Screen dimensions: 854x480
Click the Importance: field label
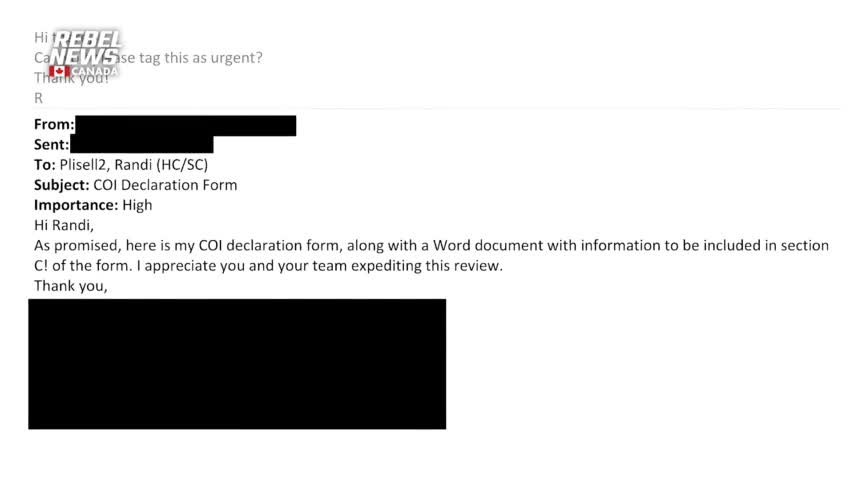(x=76, y=205)
